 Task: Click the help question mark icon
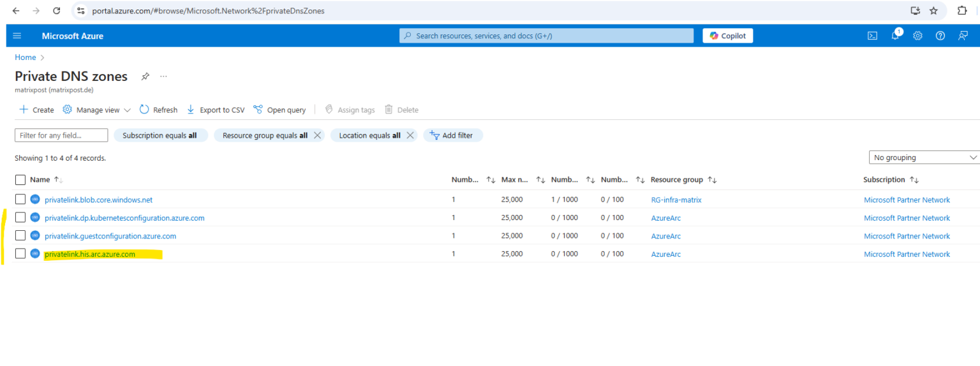click(x=940, y=36)
